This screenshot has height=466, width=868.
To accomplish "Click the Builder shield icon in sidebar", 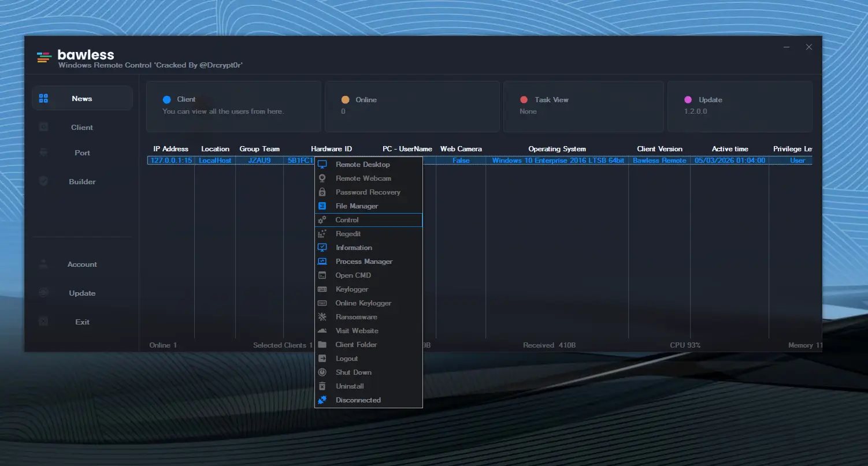I will pos(43,181).
